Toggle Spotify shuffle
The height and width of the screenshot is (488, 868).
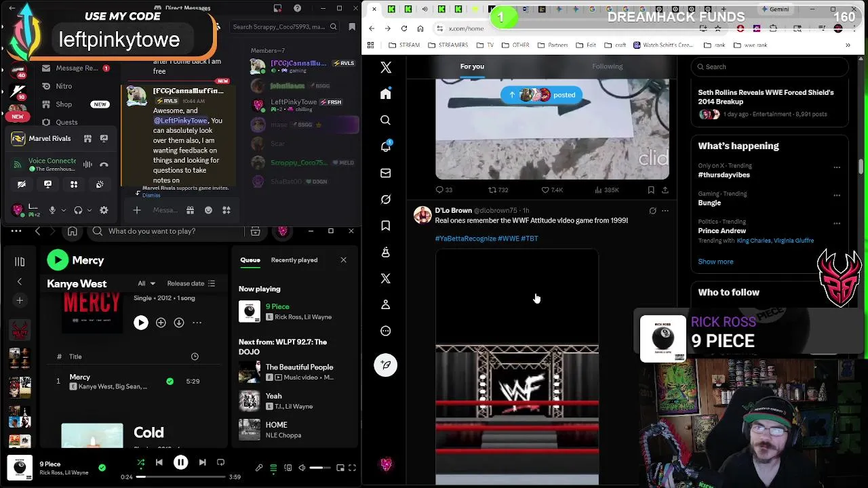click(140, 462)
